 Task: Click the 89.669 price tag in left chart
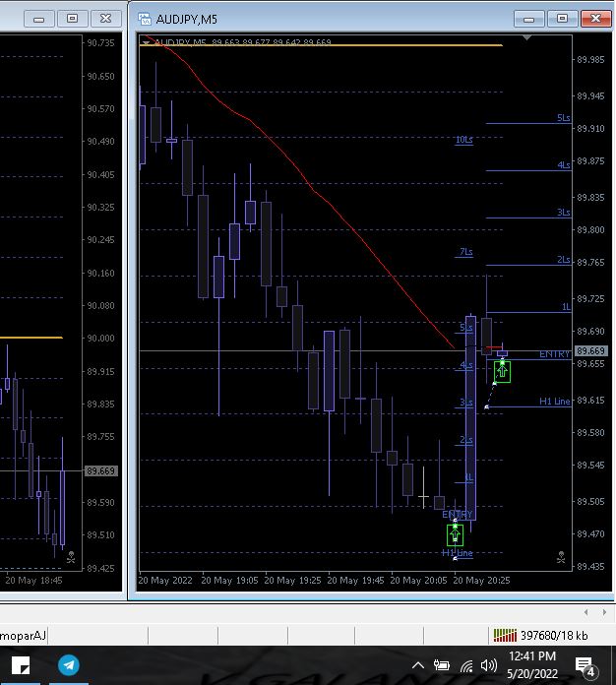click(100, 470)
